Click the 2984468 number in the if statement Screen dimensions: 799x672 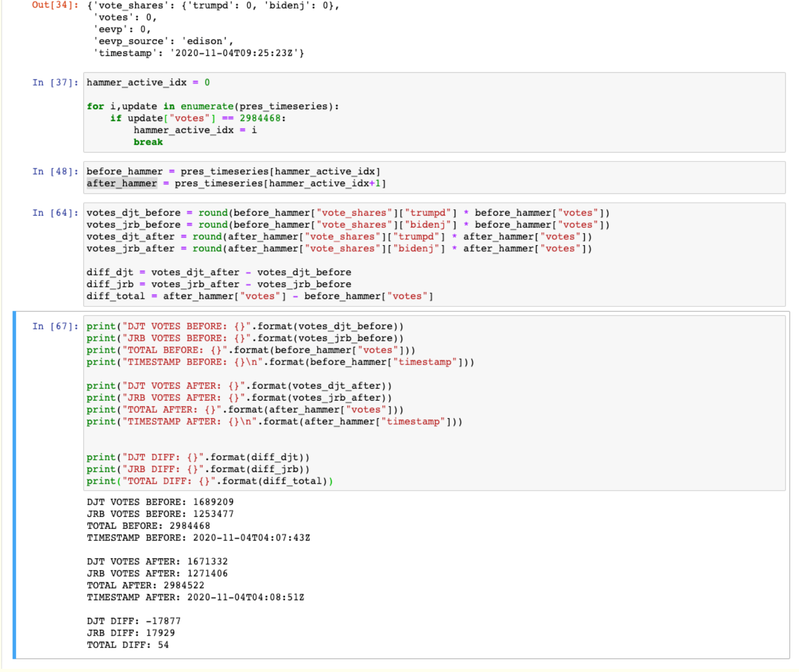(260, 118)
